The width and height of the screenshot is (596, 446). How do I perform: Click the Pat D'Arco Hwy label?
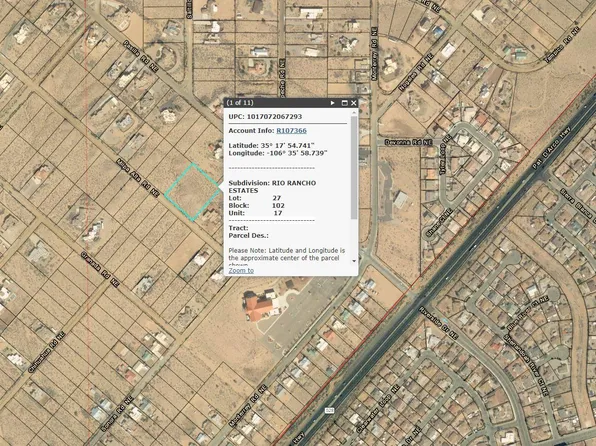(x=552, y=149)
